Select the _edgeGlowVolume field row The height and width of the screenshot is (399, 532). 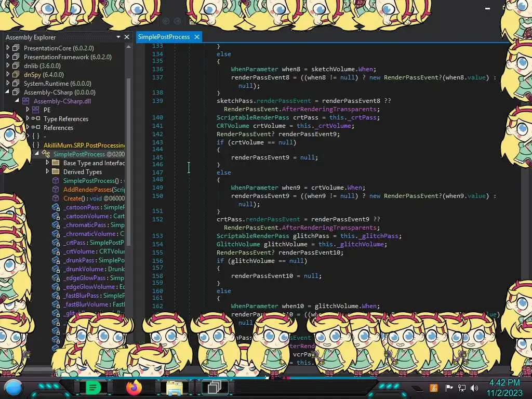click(x=88, y=286)
